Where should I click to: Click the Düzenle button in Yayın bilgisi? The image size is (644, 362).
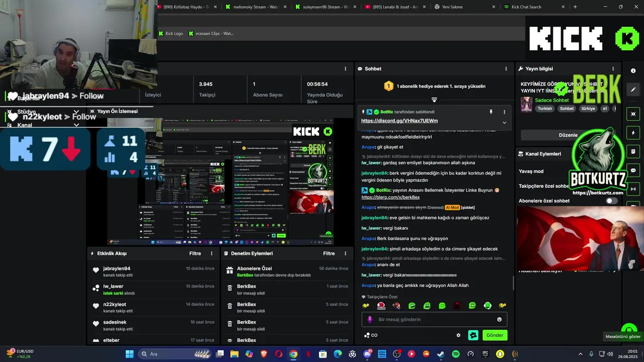(x=569, y=135)
